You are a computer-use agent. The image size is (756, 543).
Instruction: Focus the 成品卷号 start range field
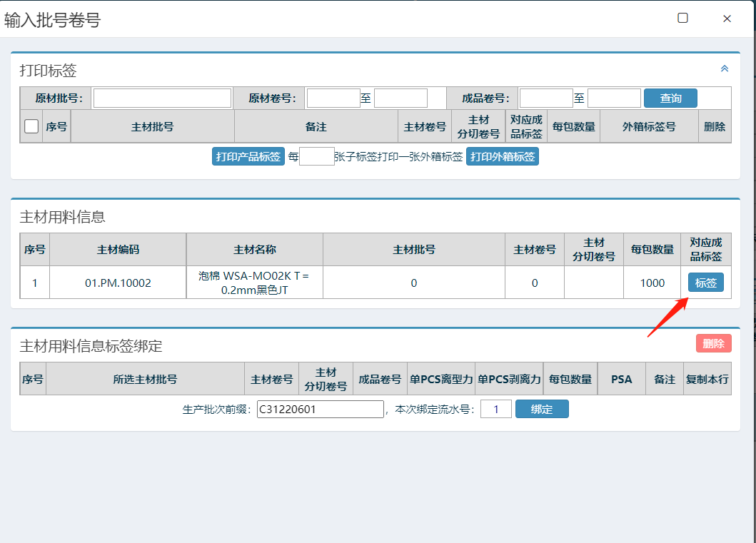[545, 98]
